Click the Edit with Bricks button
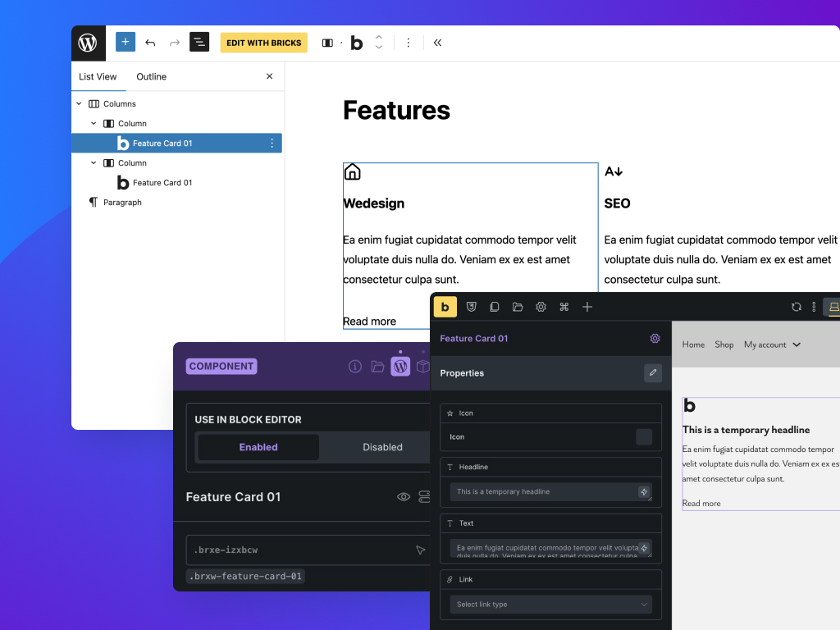Image resolution: width=840 pixels, height=630 pixels. [x=263, y=43]
